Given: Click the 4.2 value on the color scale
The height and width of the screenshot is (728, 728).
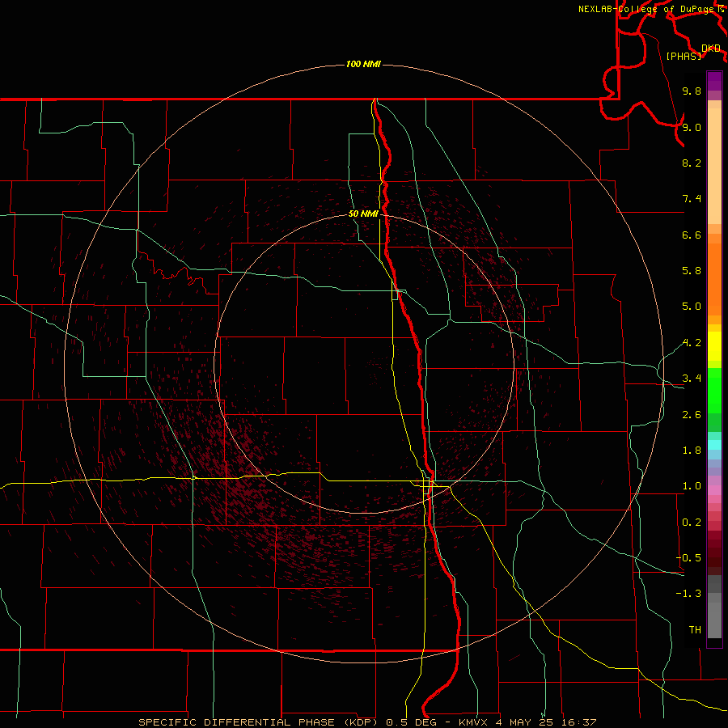Looking at the screenshot, I should [x=692, y=343].
